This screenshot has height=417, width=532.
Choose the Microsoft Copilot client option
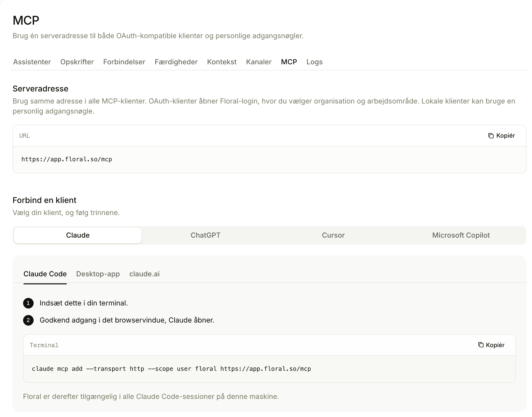point(461,235)
